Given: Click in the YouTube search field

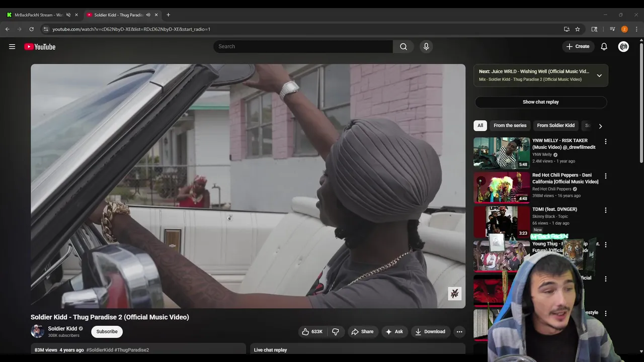Looking at the screenshot, I should click(303, 46).
